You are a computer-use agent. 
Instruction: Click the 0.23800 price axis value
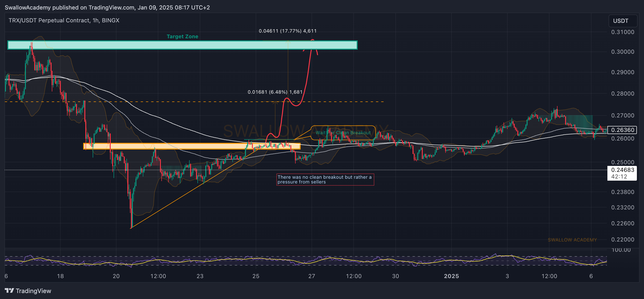tap(623, 192)
